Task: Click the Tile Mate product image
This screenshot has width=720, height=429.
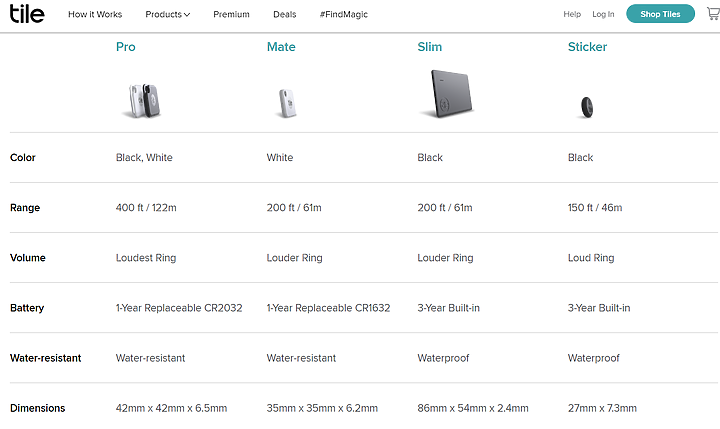Action: coord(287,103)
